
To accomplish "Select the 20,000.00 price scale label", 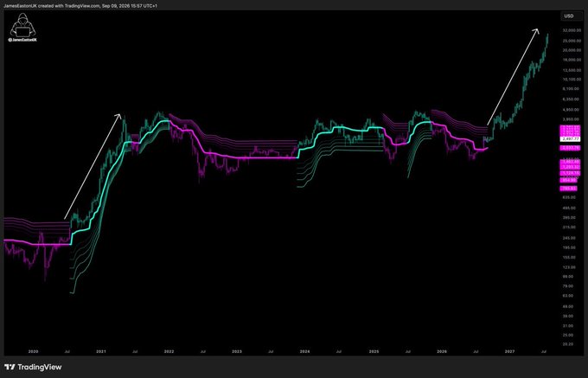I will (571, 50).
